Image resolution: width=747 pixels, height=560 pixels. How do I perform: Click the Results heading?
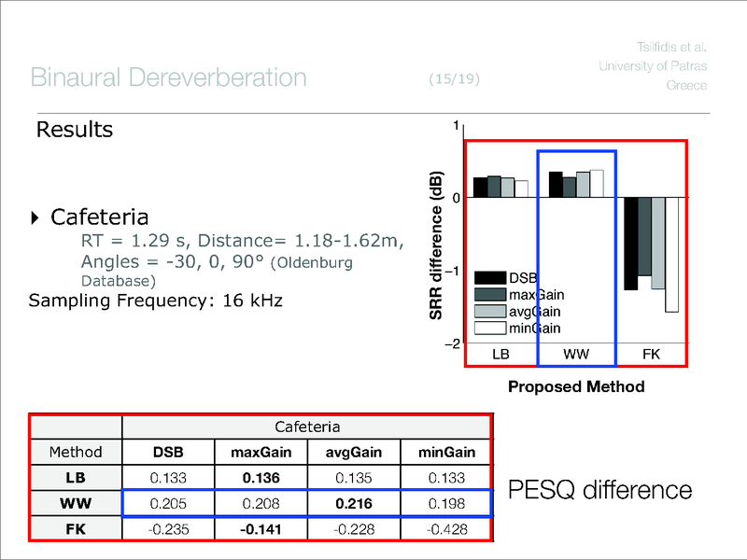tap(74, 130)
